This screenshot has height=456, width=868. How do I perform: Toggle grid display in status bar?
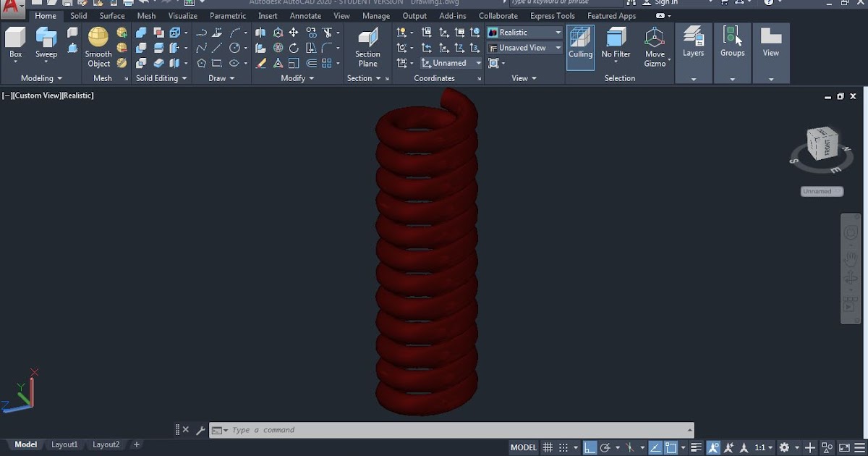click(548, 447)
